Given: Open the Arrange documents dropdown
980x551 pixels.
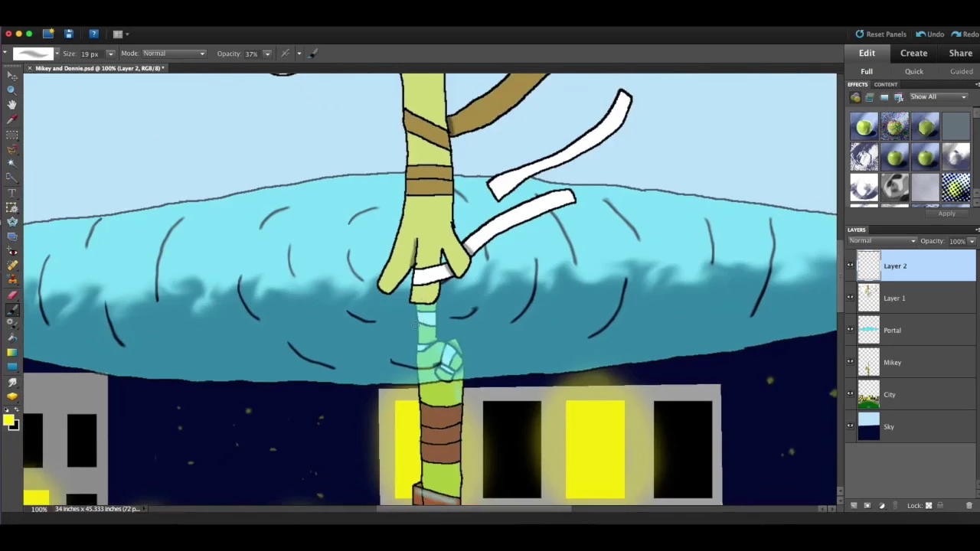Looking at the screenshot, I should click(x=121, y=34).
